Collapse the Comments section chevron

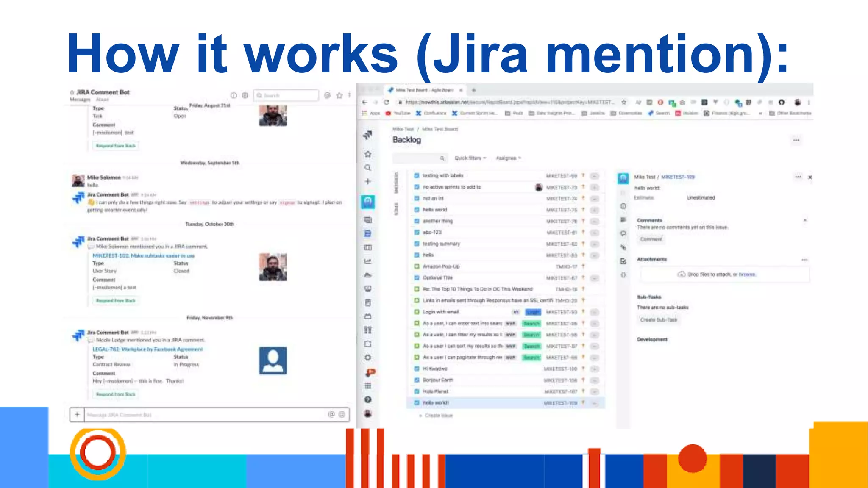(x=804, y=220)
